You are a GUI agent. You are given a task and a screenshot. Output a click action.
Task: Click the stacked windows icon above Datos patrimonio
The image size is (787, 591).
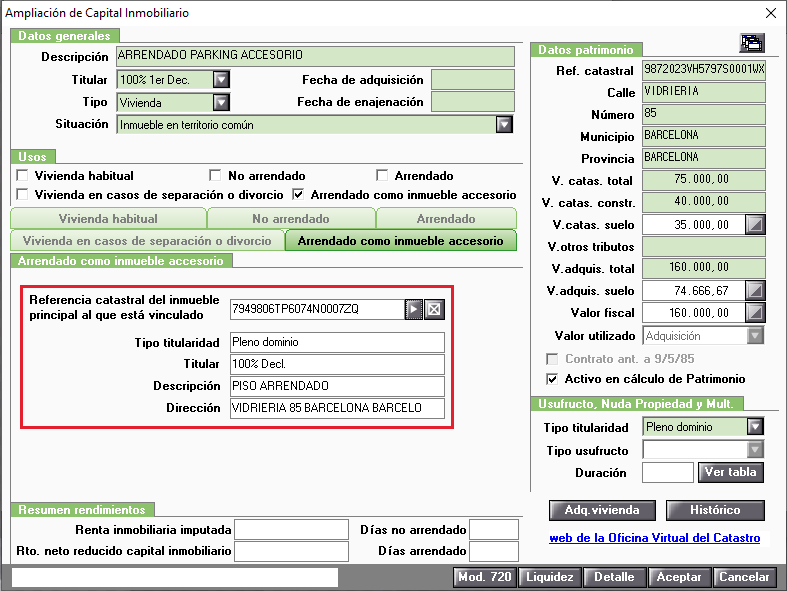(752, 43)
